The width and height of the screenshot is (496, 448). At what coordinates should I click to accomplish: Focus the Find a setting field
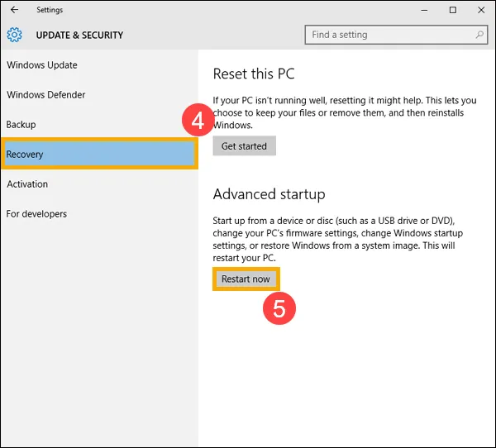pos(396,35)
